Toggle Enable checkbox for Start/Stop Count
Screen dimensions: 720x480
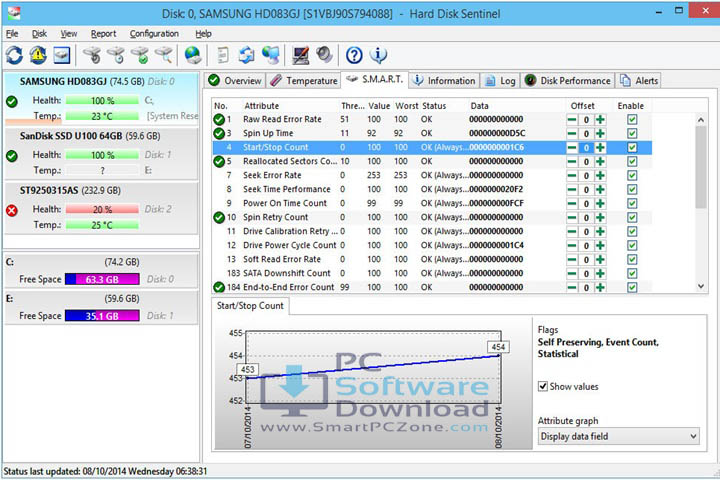[632, 148]
